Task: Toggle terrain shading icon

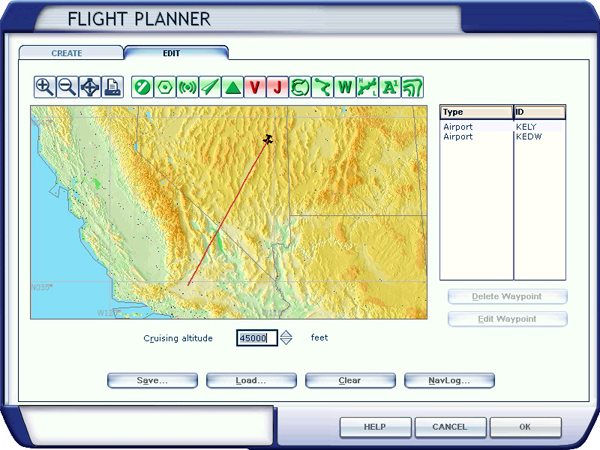Action: coord(412,87)
